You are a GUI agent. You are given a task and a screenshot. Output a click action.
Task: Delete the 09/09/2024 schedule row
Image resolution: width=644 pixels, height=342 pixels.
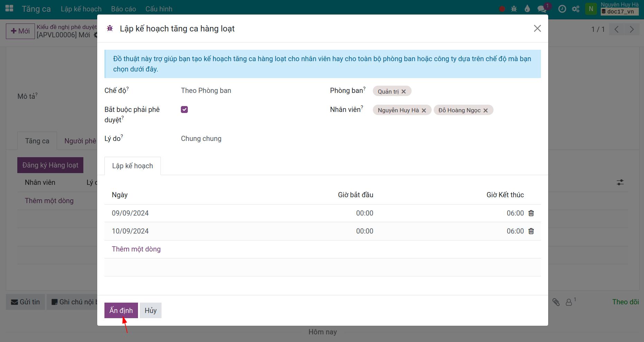point(531,213)
